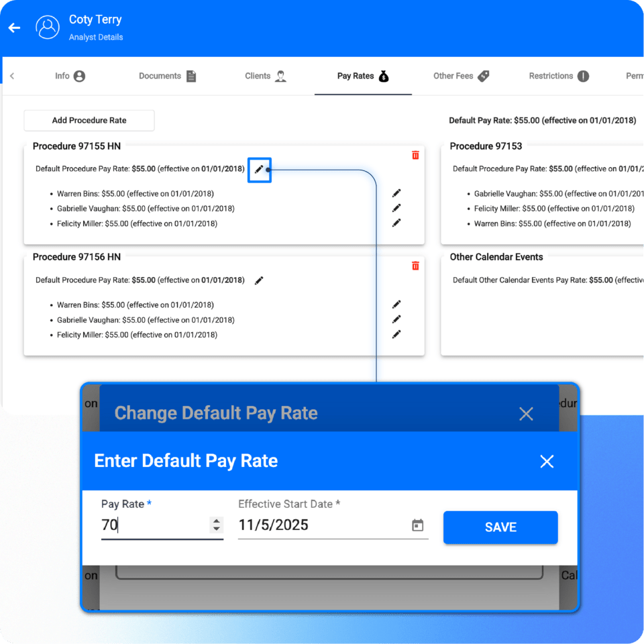Click the left chevron to scroll the tabs
The height and width of the screenshot is (644, 644).
tap(12, 76)
